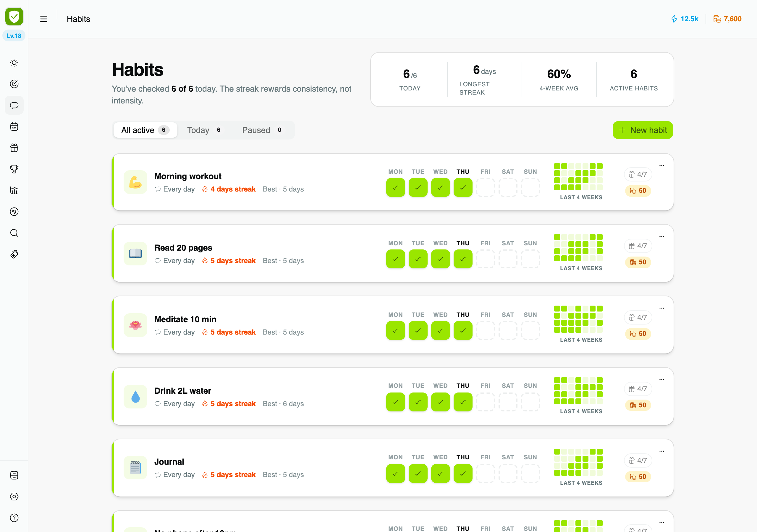Open the notes list icon above settings
Image resolution: width=757 pixels, height=532 pixels.
(x=14, y=475)
